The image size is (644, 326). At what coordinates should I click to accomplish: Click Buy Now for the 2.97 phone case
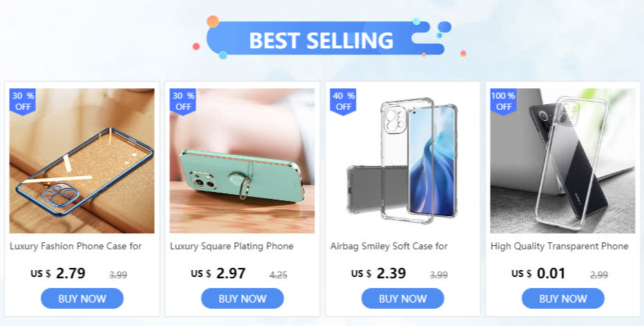(x=243, y=298)
